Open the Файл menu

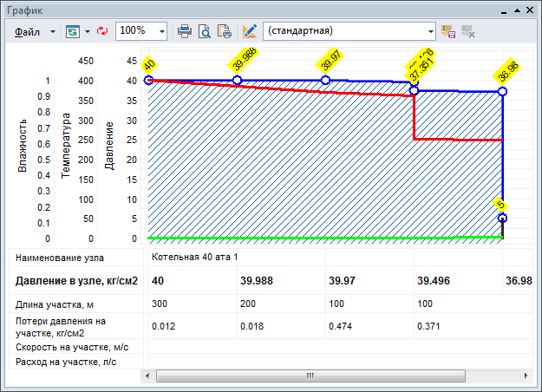click(29, 30)
